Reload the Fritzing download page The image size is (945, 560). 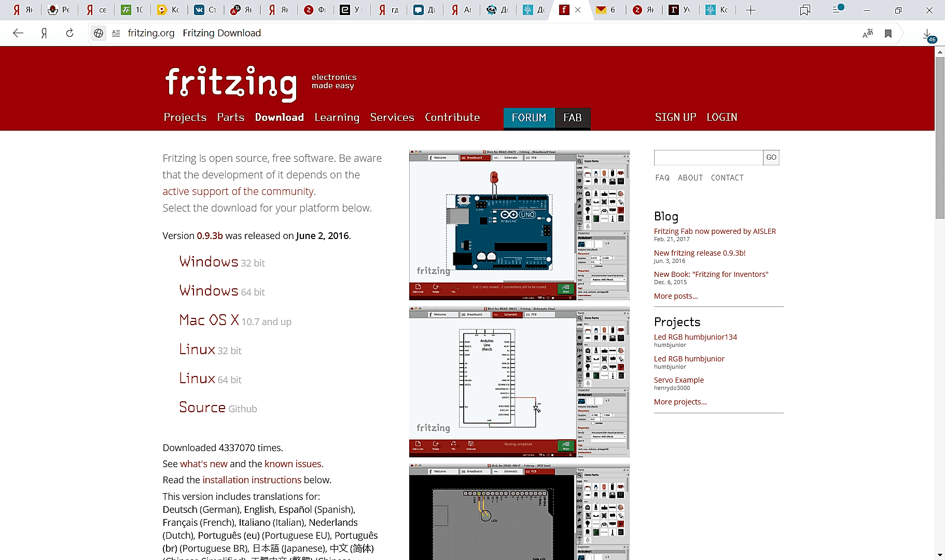[x=70, y=33]
